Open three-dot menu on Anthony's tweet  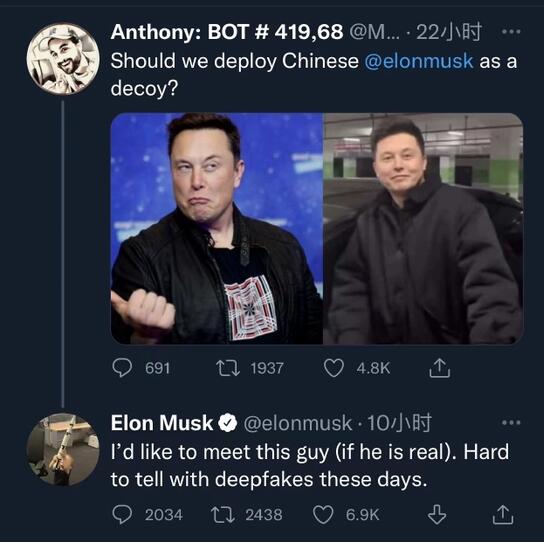click(511, 32)
